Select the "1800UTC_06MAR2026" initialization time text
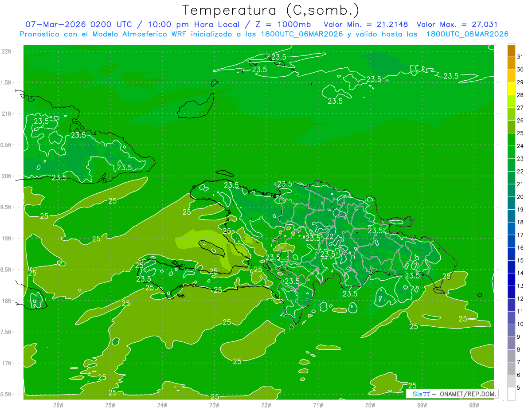 [301, 34]
